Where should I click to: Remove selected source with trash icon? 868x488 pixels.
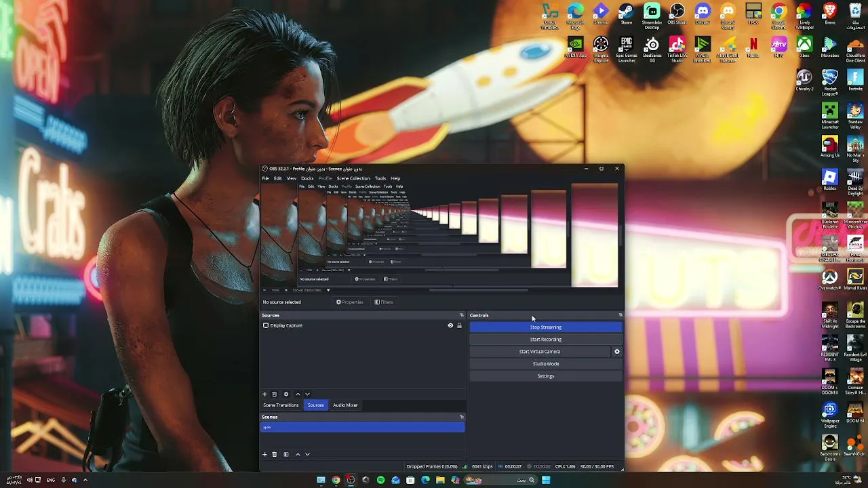coord(274,394)
